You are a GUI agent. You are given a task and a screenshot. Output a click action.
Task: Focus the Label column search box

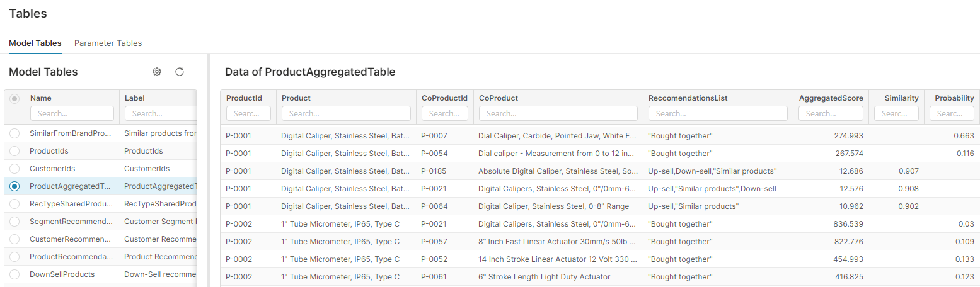click(x=160, y=114)
